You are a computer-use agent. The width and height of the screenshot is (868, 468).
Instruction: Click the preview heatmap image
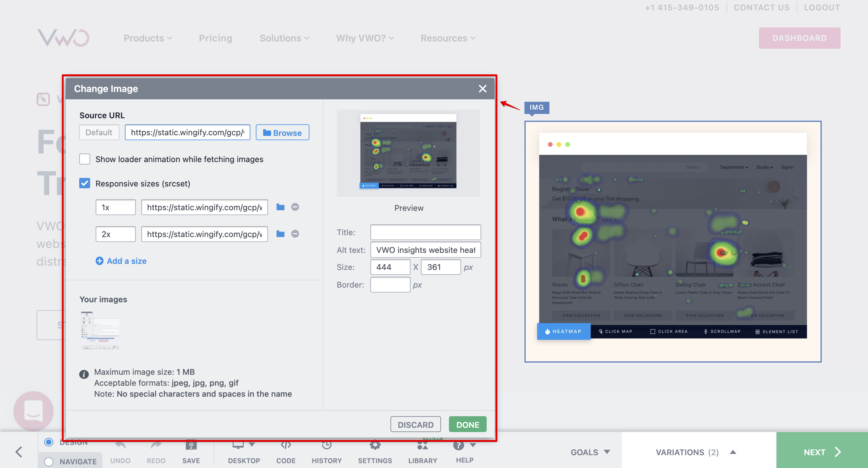tap(408, 153)
